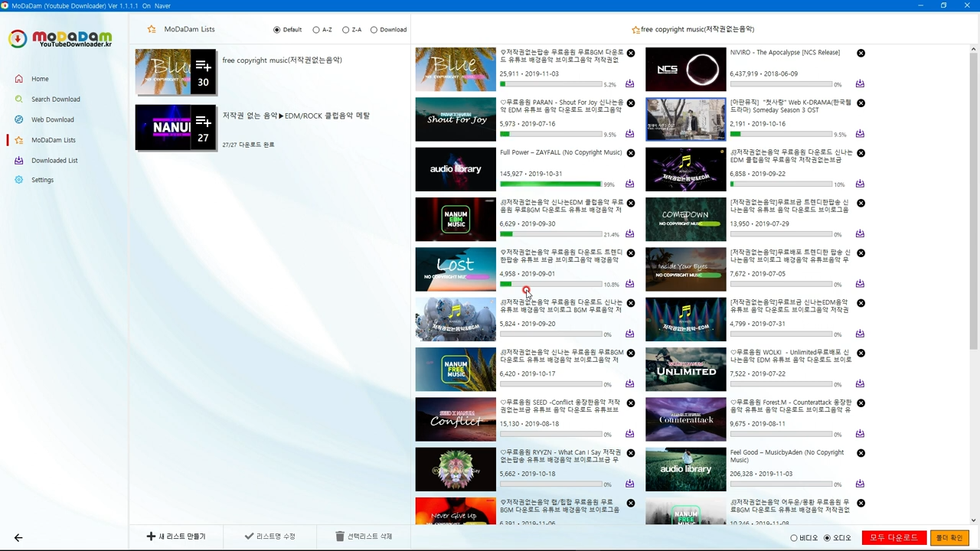This screenshot has width=980, height=551.
Task: Select the A-Z sort option
Action: click(322, 30)
